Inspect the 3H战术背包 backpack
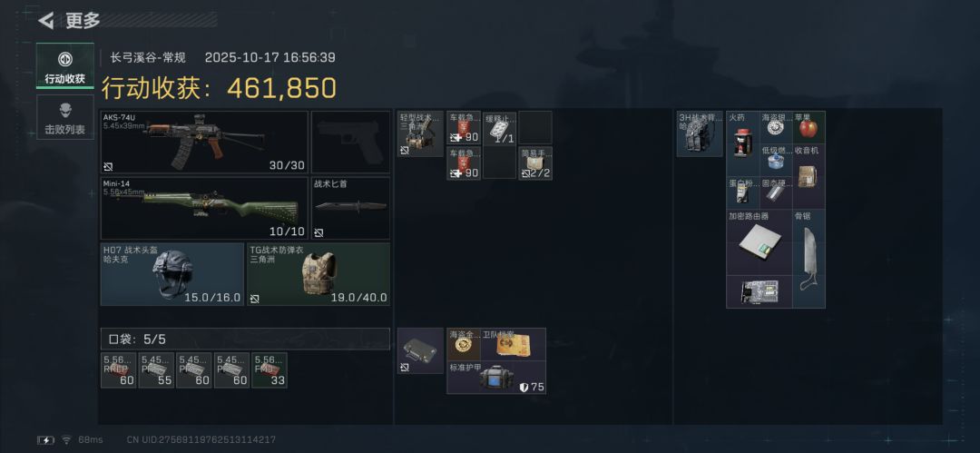The image size is (980, 453). click(x=700, y=133)
